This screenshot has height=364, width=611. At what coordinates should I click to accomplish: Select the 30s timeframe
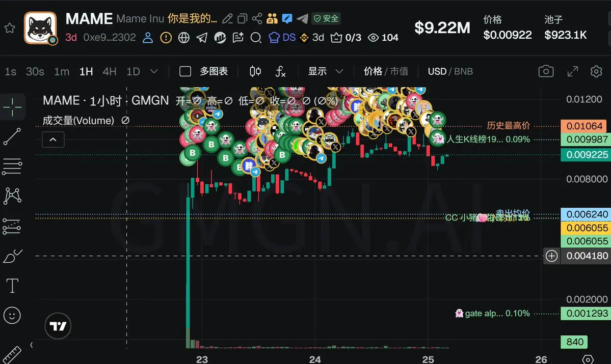(35, 72)
